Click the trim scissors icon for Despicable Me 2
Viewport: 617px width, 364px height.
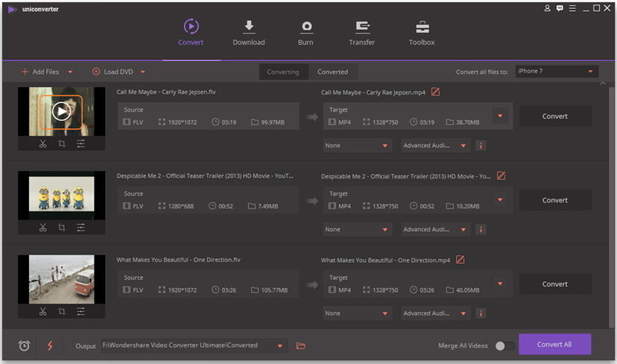42,228
